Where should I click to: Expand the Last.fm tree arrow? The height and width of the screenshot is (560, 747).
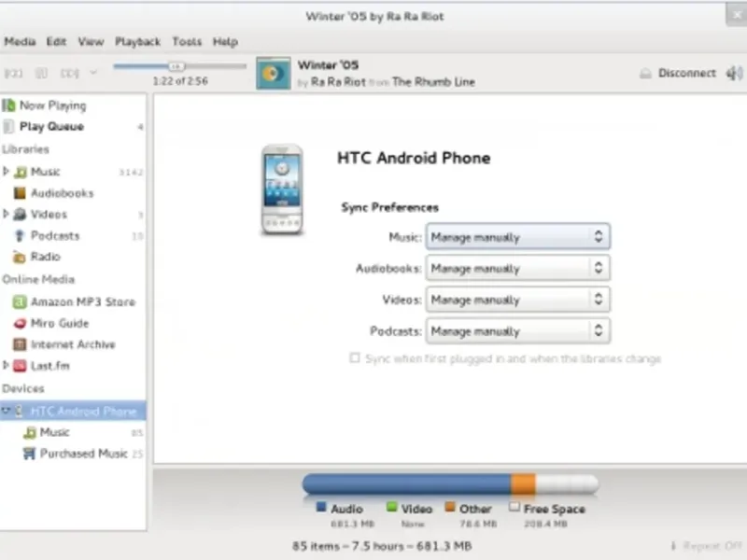6,365
